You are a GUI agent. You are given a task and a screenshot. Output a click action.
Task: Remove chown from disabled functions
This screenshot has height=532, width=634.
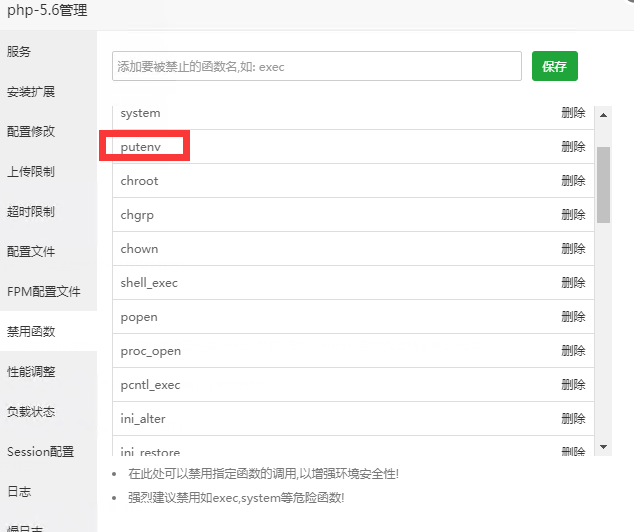(573, 249)
